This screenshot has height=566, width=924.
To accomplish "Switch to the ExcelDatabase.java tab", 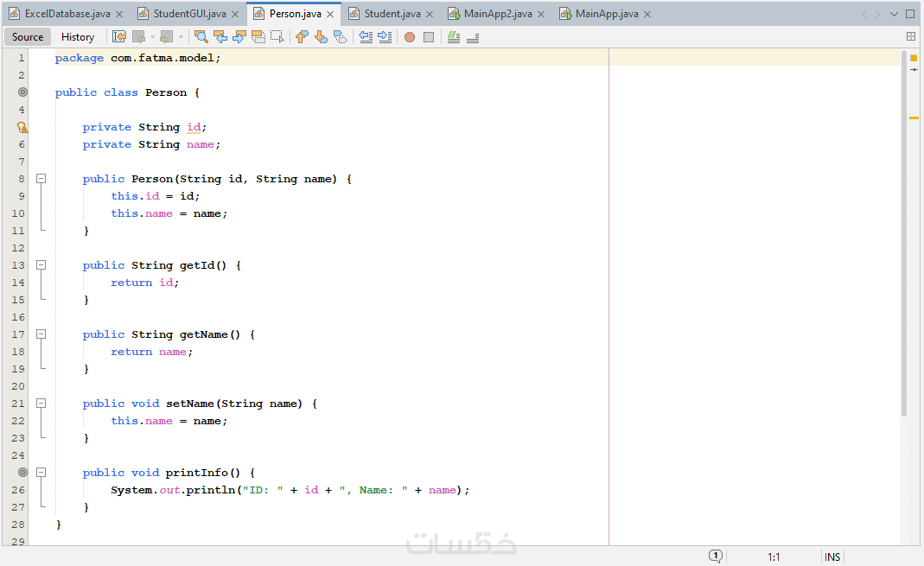I will tap(67, 14).
